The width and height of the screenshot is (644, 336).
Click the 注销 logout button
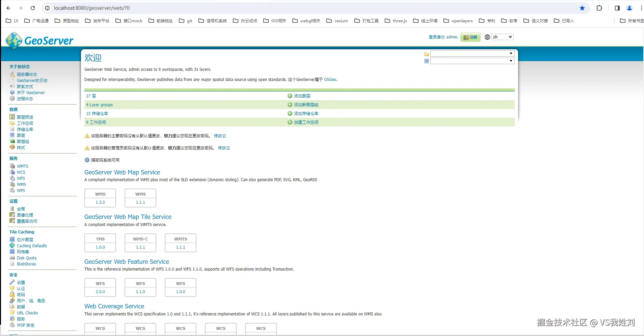coord(471,37)
